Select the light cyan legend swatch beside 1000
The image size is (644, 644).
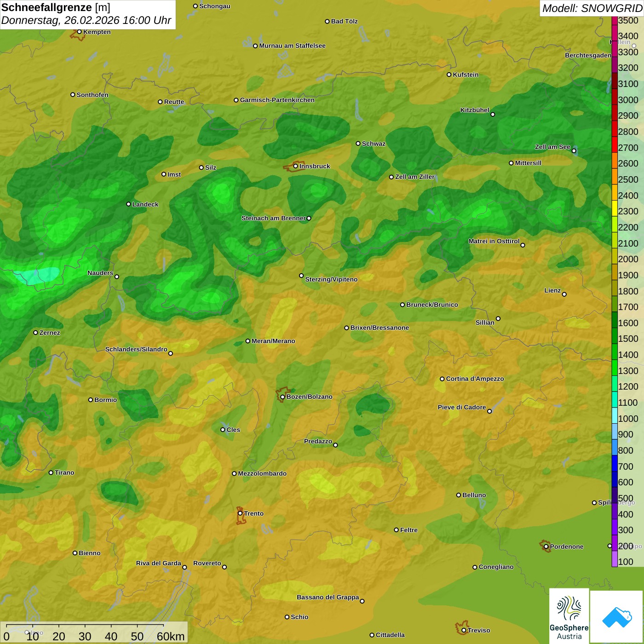615,416
